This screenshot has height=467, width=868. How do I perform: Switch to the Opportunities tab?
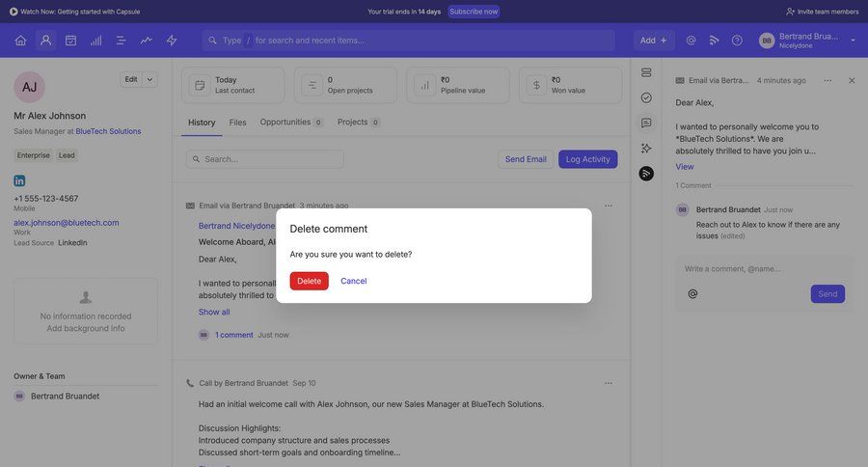tap(285, 123)
